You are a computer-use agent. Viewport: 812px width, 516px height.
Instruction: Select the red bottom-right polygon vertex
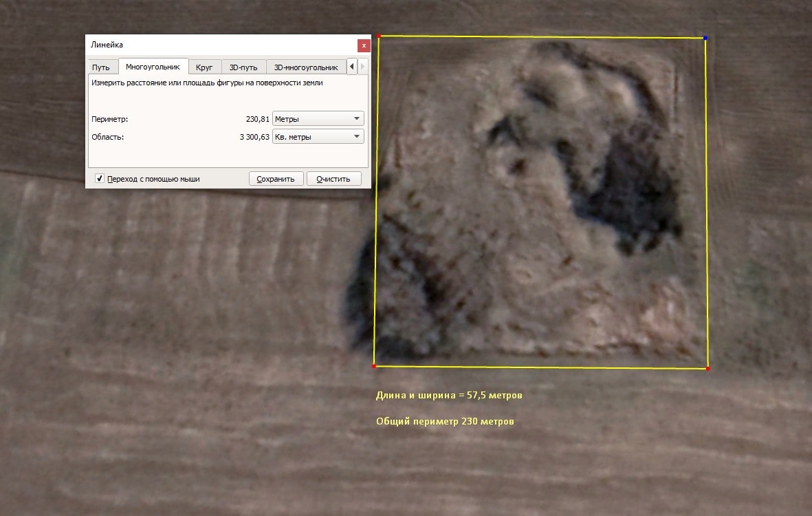click(708, 369)
